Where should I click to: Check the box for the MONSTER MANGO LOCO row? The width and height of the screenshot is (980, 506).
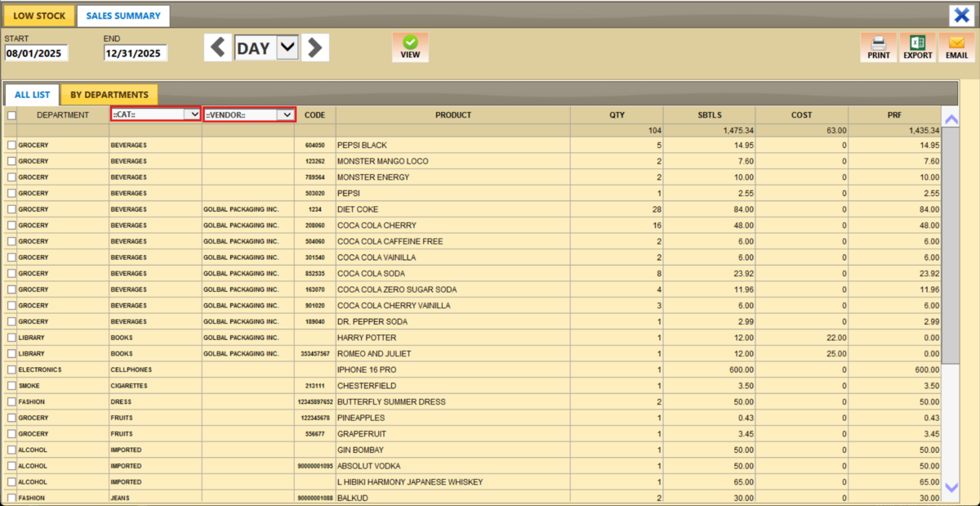11,161
